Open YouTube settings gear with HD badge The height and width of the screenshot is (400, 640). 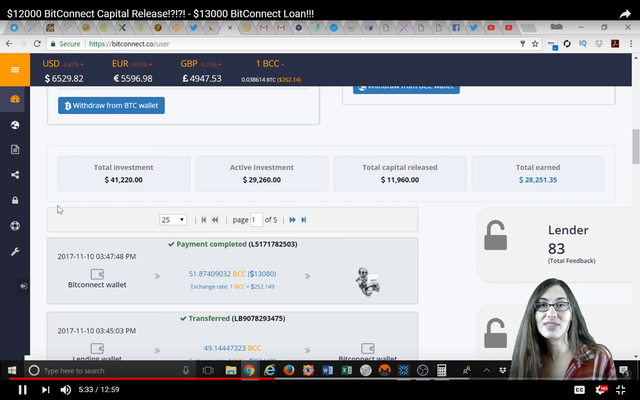601,390
